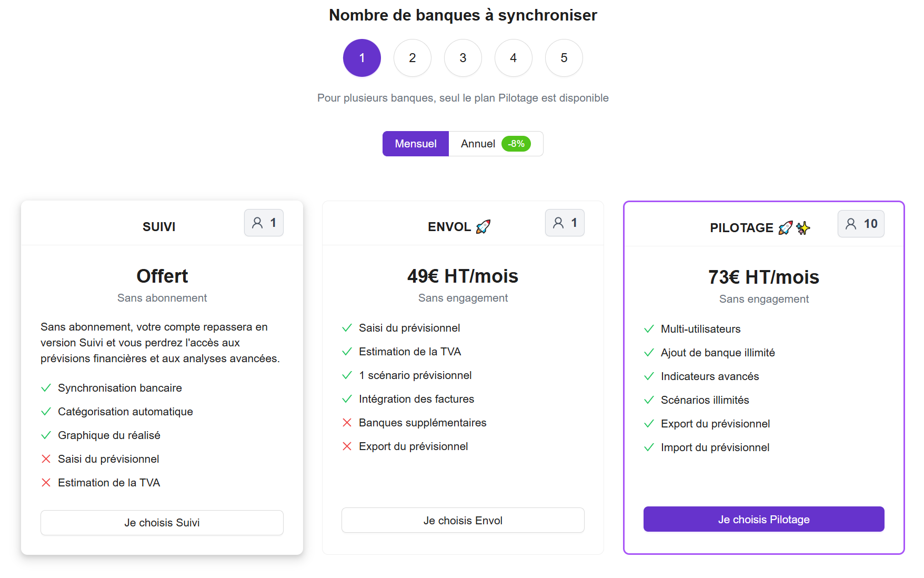Click the Nombre de banques à synchroniser heading
The image size is (924, 578).
(463, 15)
